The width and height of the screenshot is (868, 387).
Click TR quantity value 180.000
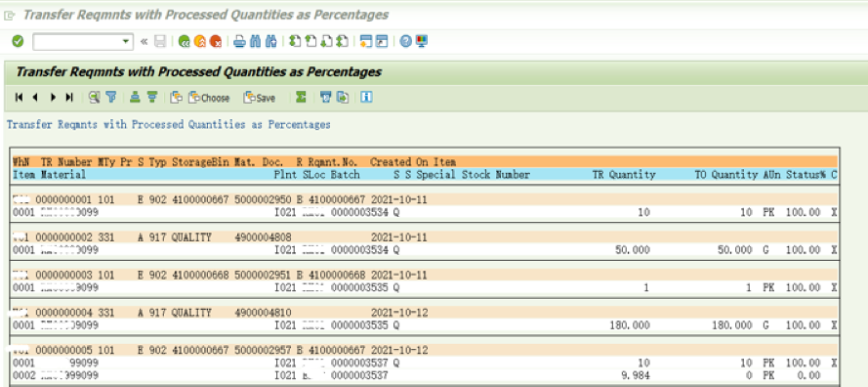(x=630, y=324)
